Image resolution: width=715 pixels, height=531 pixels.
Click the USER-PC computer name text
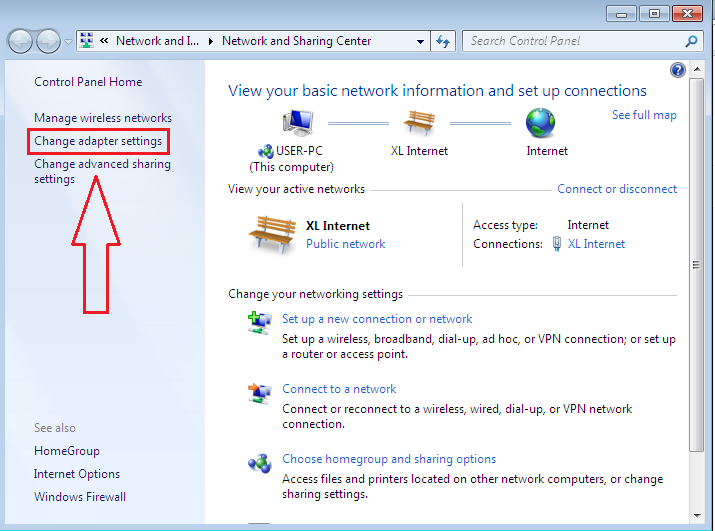click(x=299, y=151)
